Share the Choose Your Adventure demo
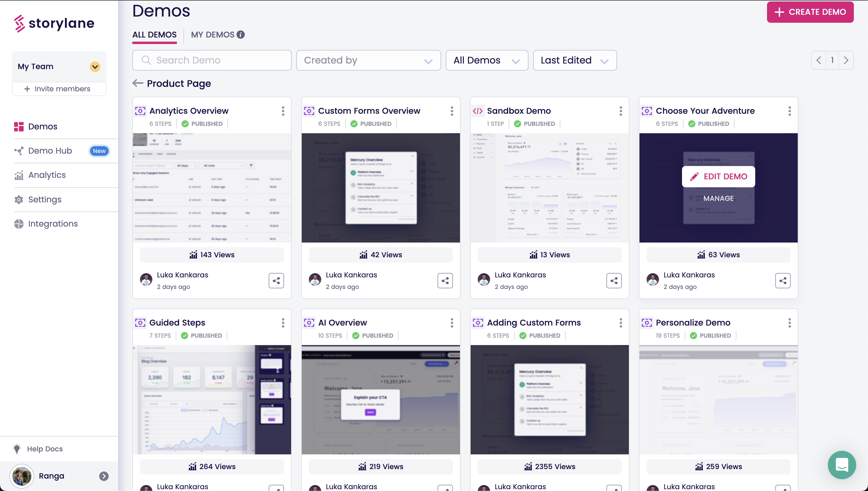The image size is (868, 491). click(782, 281)
